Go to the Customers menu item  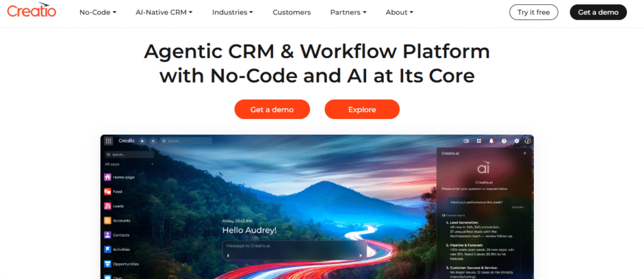coord(291,12)
